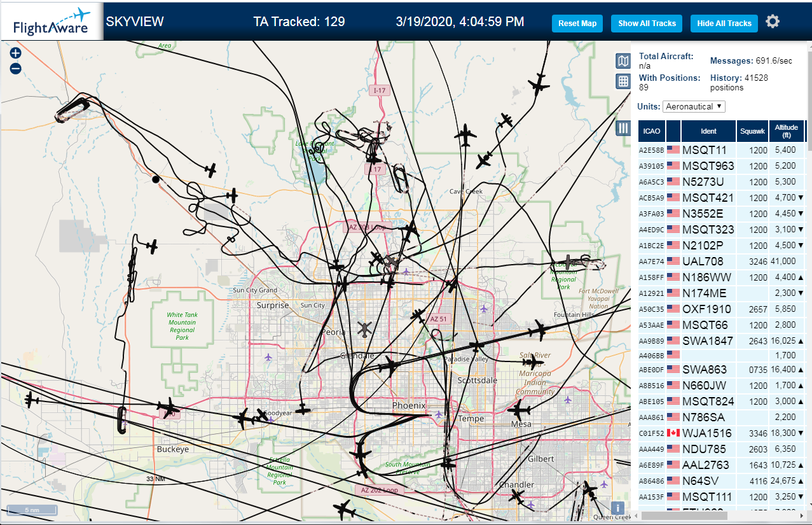
Task: Open the map layer selector icon
Action: tap(623, 61)
